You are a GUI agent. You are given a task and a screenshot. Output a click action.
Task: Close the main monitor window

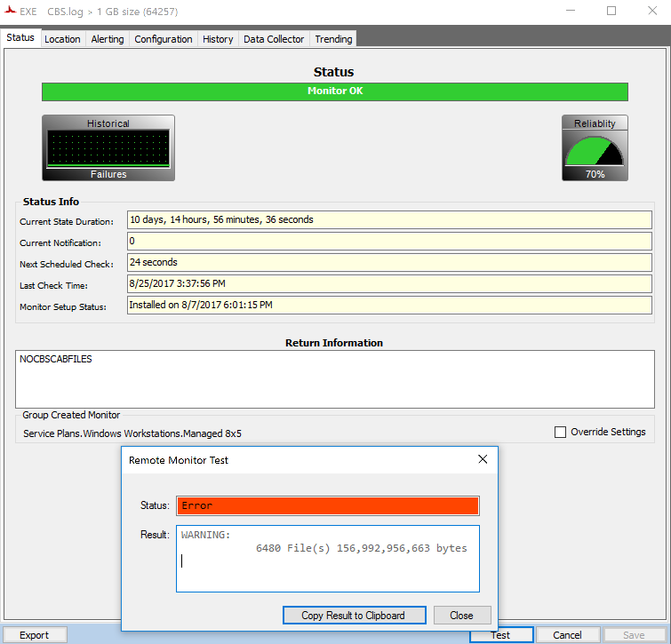tap(652, 11)
